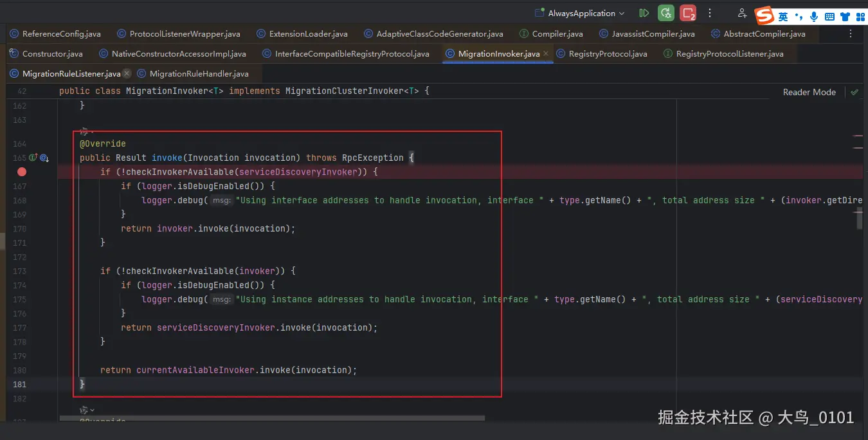
Task: Toggle the Sogou punctuation mode icon
Action: click(x=799, y=17)
